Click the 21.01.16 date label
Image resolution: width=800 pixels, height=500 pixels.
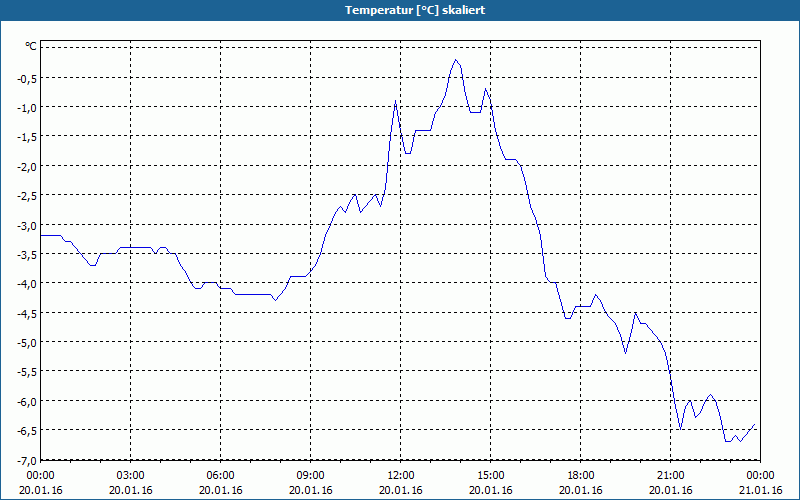tap(761, 490)
